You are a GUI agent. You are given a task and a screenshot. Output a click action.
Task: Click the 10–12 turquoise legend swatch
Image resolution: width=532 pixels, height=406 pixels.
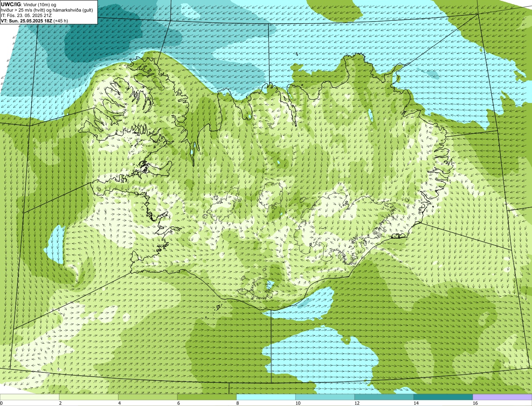[x=325, y=397]
